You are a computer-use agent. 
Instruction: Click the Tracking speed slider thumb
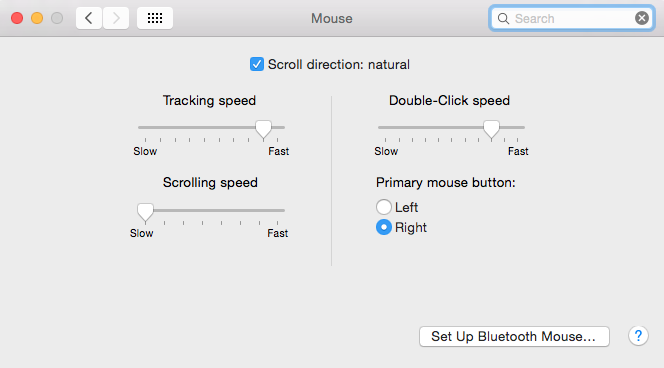[x=263, y=129]
